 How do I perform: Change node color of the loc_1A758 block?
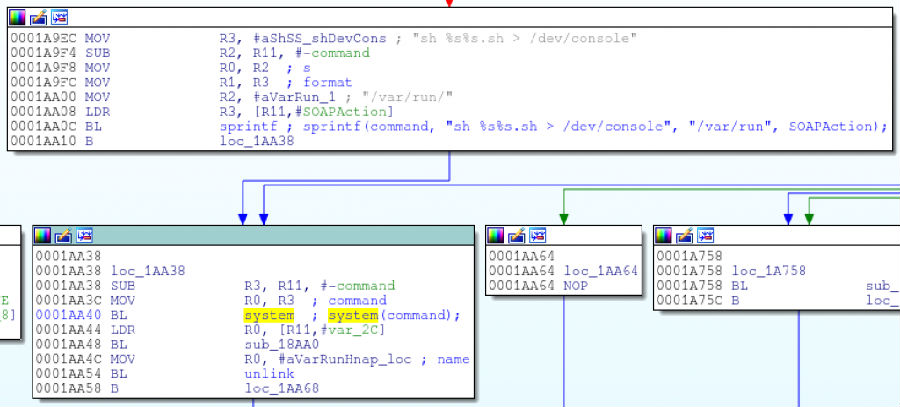pos(665,236)
